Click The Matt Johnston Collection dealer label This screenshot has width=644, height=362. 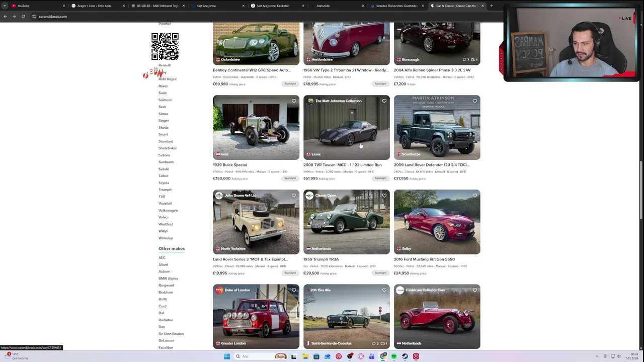338,101
